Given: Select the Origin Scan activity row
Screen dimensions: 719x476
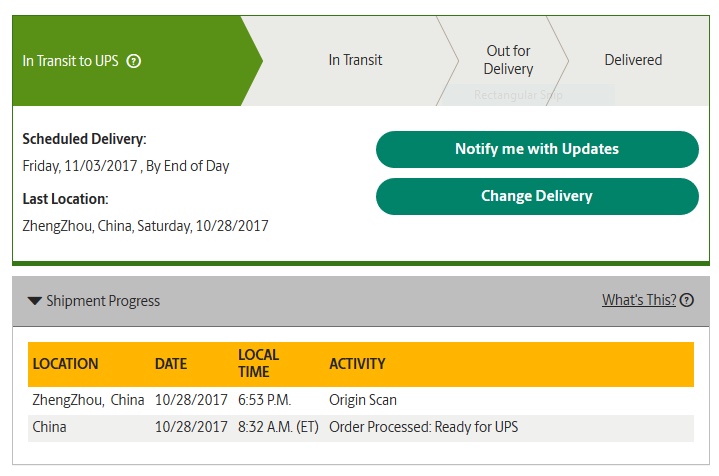Looking at the screenshot, I should click(x=363, y=400).
